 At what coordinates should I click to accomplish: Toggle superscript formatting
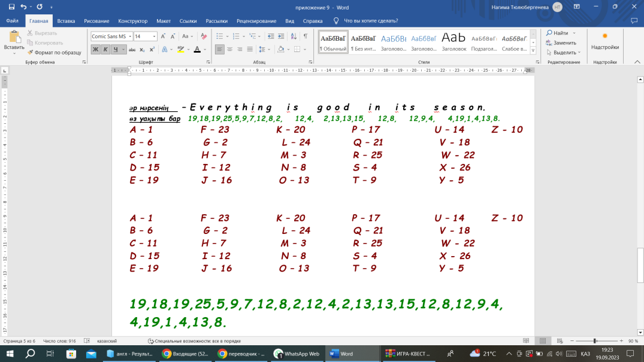pos(152,49)
